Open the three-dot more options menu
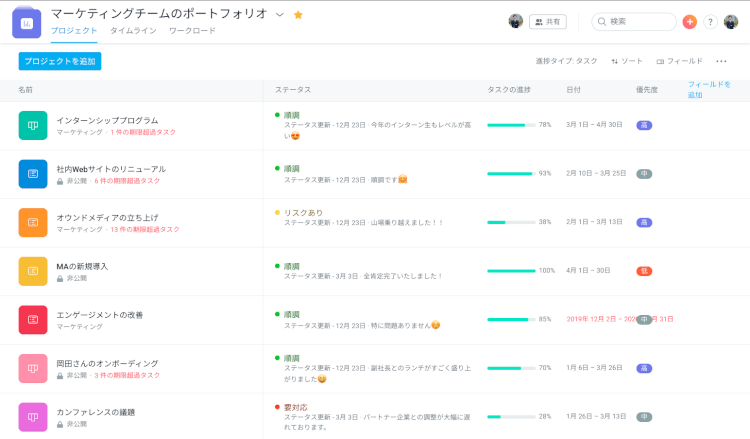This screenshot has height=439, width=750. [x=721, y=61]
